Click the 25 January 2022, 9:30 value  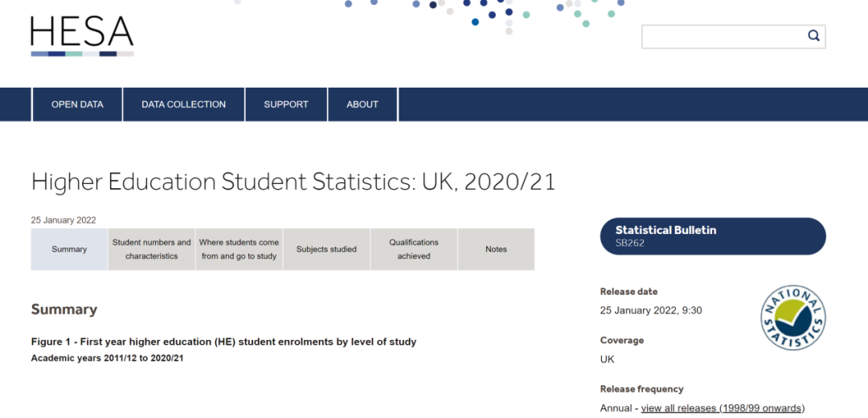(x=651, y=310)
